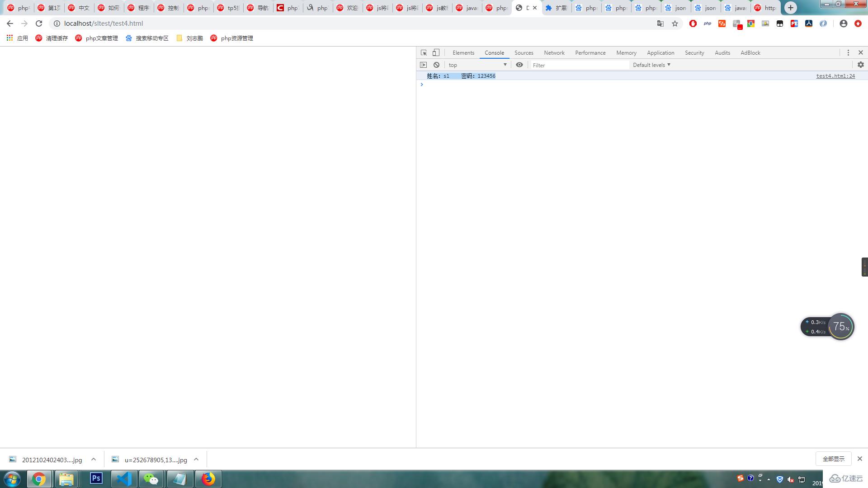The height and width of the screenshot is (488, 868).
Task: Click the test4.html:24 source link
Action: tap(835, 75)
